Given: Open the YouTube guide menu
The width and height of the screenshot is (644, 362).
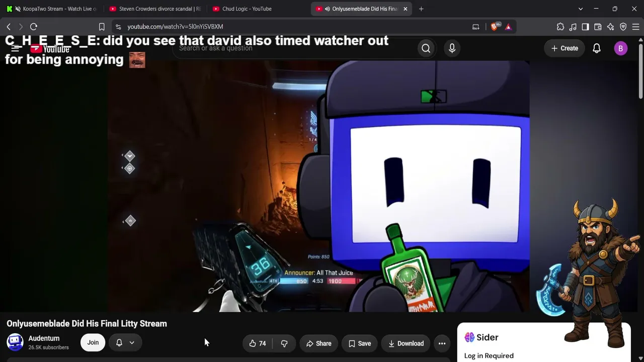Looking at the screenshot, I should [x=16, y=48].
